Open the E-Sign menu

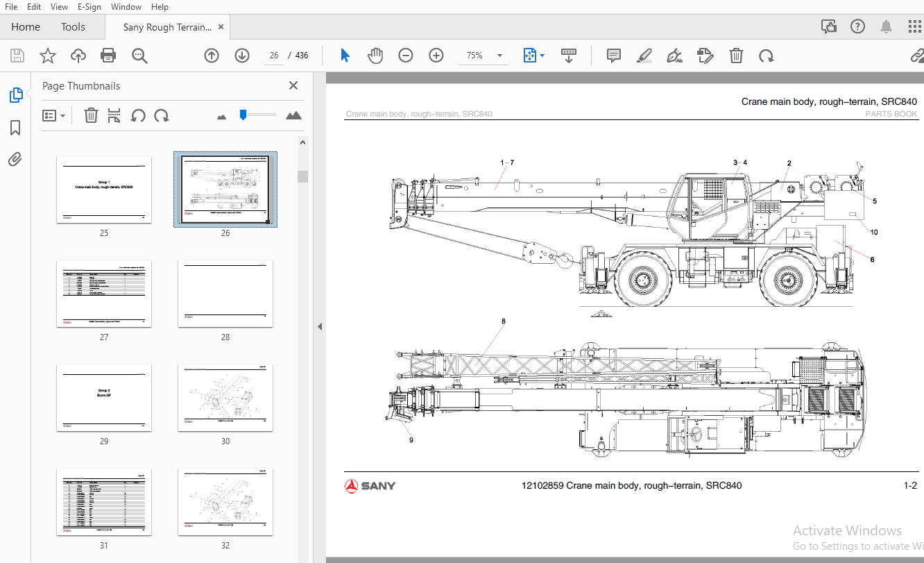[89, 7]
